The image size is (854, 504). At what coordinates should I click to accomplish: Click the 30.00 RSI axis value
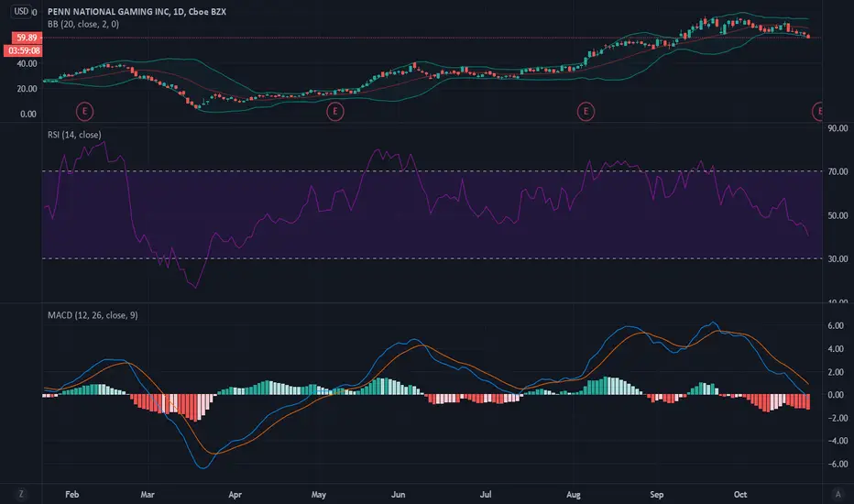[838, 258]
